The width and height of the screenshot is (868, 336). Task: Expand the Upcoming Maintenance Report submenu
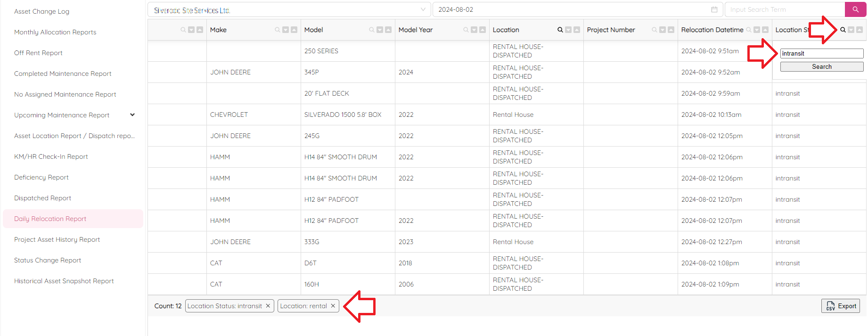(x=132, y=115)
